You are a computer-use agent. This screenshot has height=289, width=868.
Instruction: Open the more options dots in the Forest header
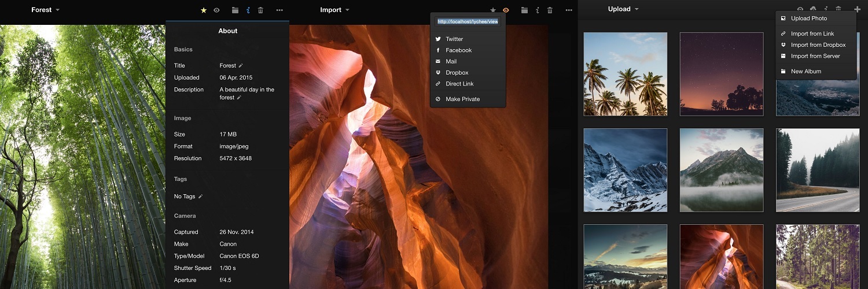[x=279, y=10]
